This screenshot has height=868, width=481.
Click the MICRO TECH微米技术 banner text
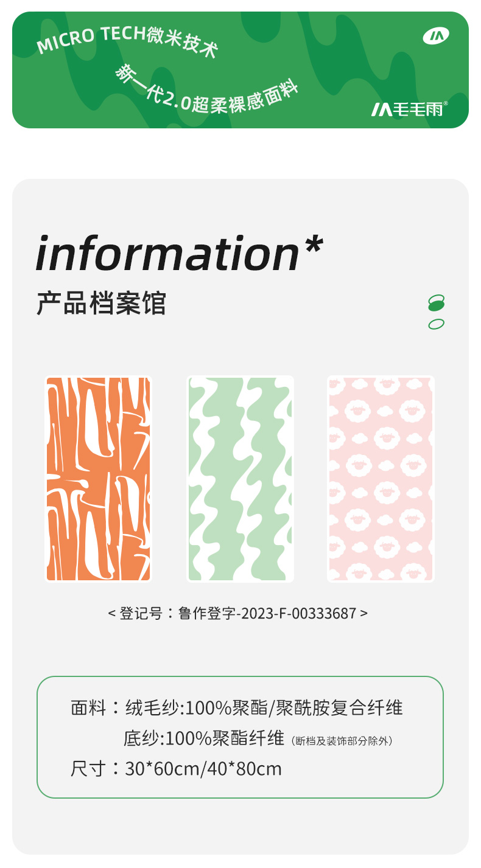(x=127, y=40)
